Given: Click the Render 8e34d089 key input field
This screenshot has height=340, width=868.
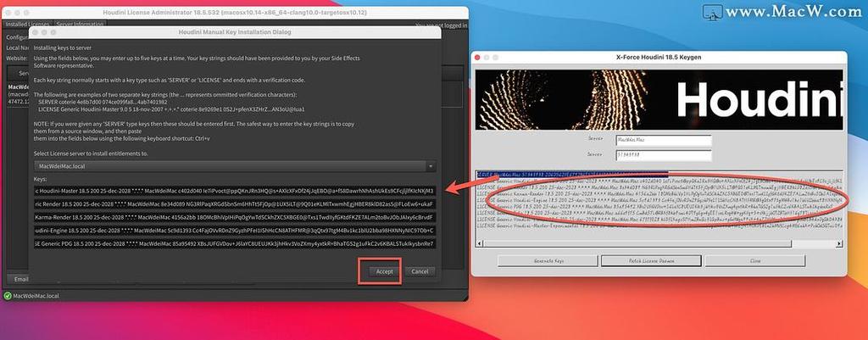Looking at the screenshot, I should 235,204.
